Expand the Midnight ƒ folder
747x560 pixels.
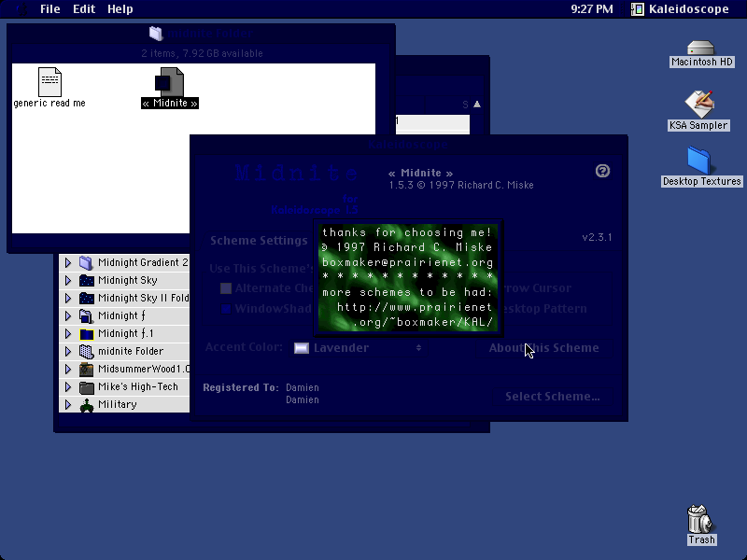click(68, 316)
